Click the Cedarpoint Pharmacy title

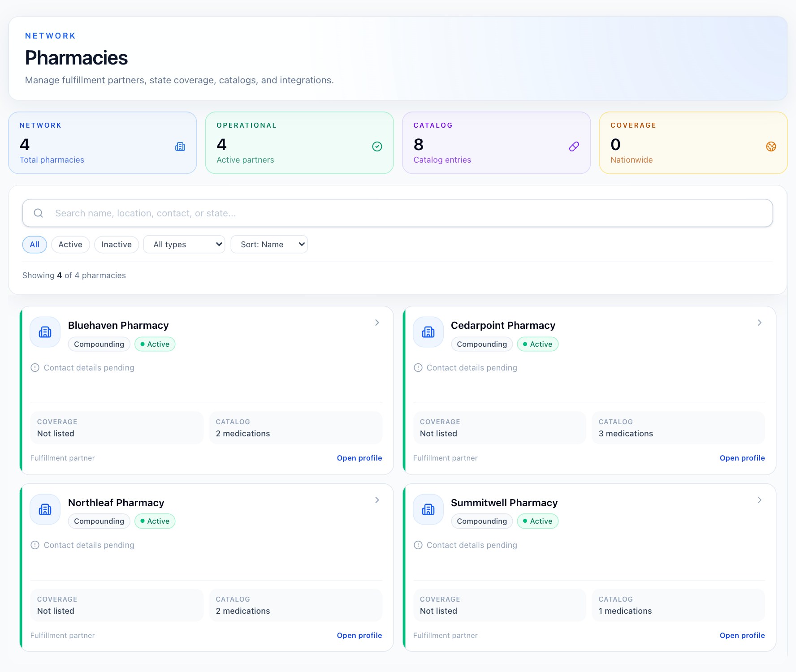[503, 325]
